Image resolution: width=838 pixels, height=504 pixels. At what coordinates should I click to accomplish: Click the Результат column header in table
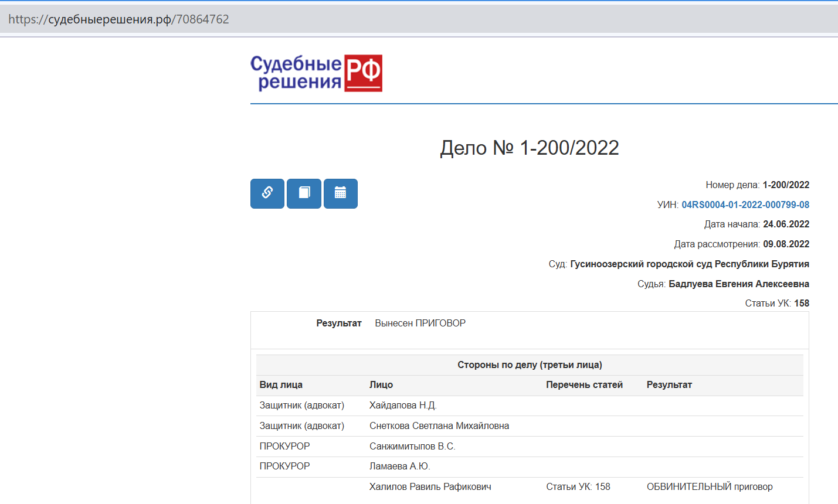pos(669,385)
